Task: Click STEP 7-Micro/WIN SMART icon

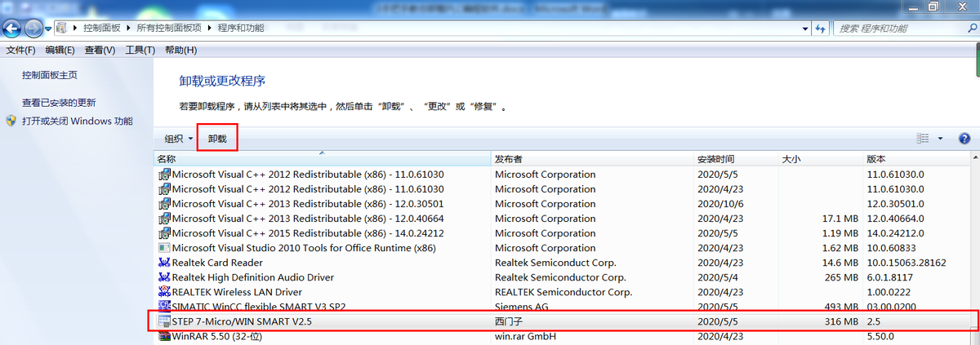Action: tap(164, 321)
